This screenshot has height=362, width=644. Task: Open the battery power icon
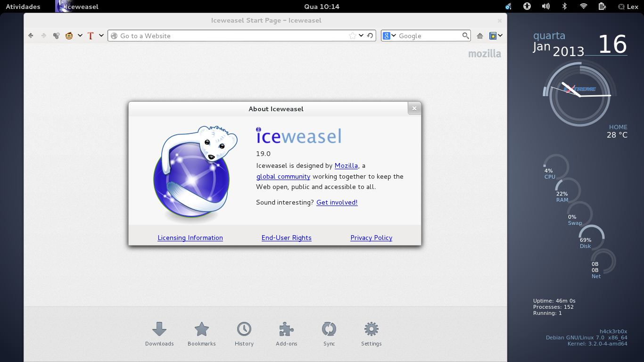pyautogui.click(x=602, y=7)
